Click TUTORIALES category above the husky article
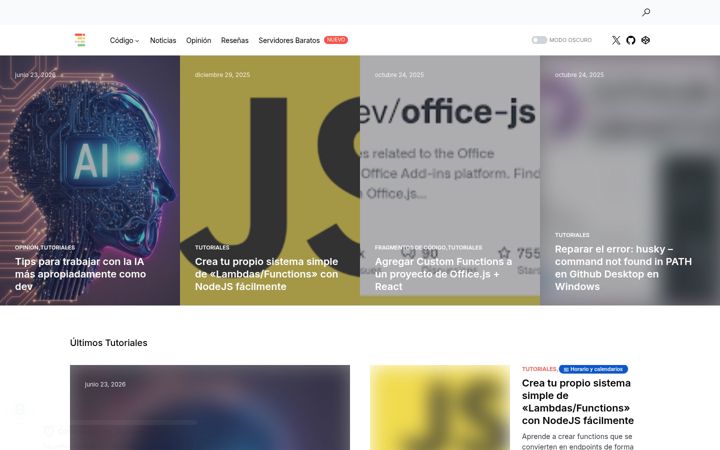 pyautogui.click(x=572, y=235)
